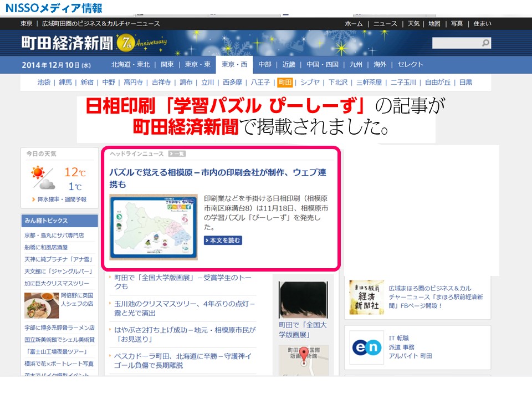
Task: Open topic 阿倍野に英国人シェフの店
Action: click(77, 300)
